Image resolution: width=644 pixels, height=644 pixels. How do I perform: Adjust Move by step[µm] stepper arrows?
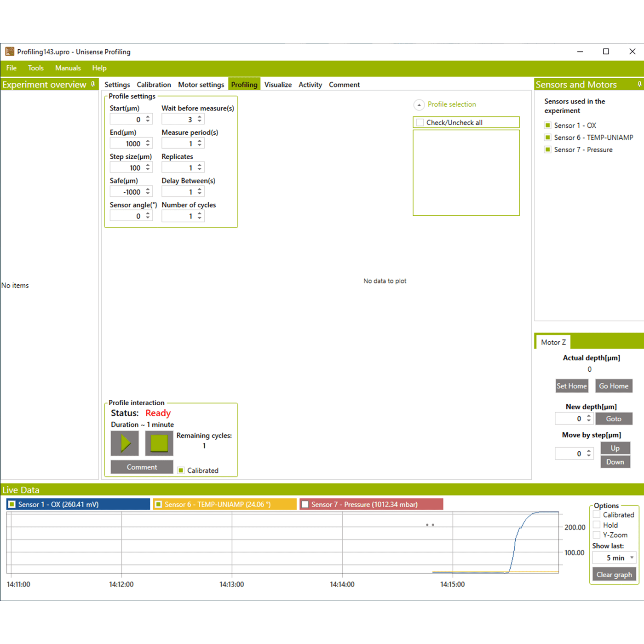tap(589, 453)
